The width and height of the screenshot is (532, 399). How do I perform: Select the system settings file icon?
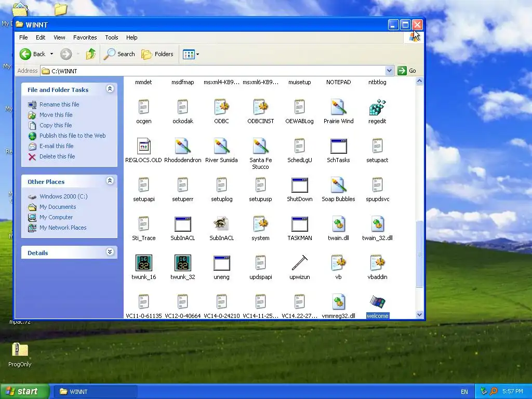click(261, 224)
